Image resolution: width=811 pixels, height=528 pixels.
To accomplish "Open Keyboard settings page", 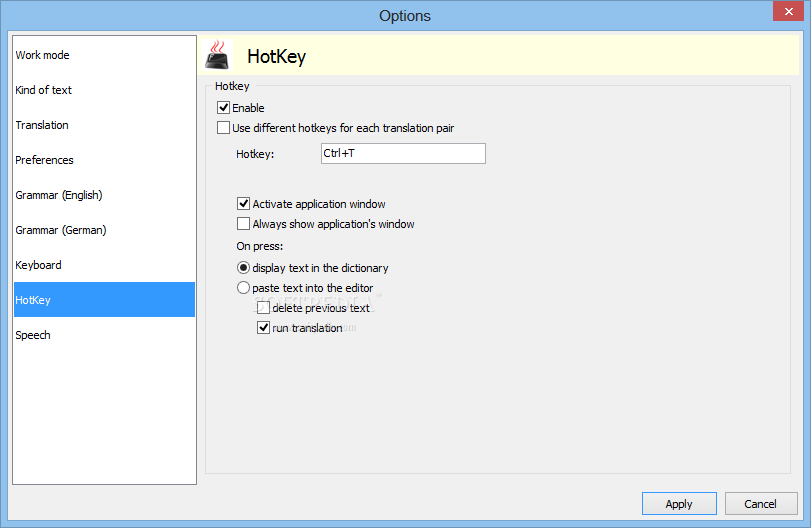I will (x=104, y=265).
